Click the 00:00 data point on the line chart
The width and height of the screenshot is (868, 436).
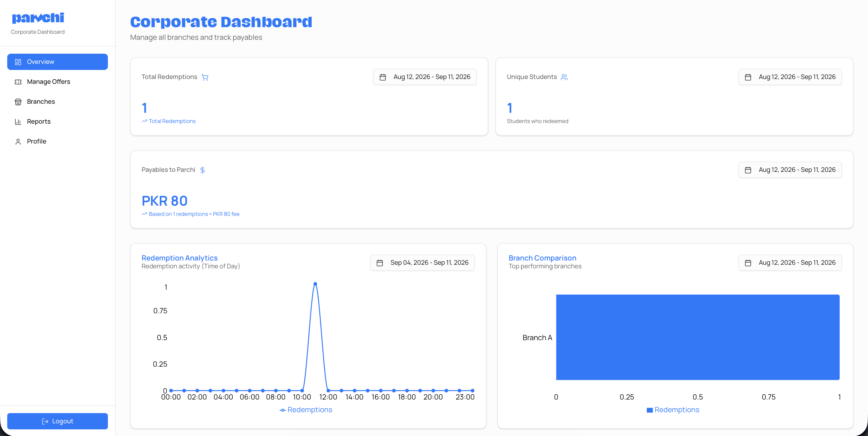click(x=171, y=390)
